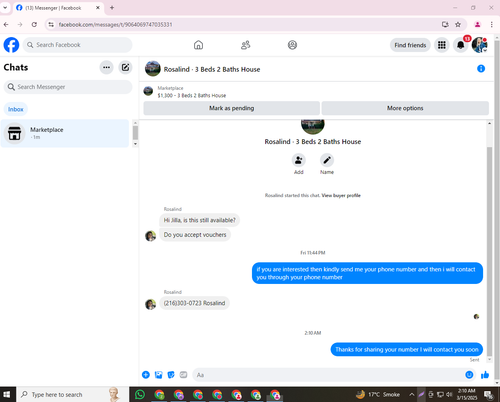This screenshot has height=402, width=500.
Task: Reload the page with refresh icon
Action: (x=34, y=24)
